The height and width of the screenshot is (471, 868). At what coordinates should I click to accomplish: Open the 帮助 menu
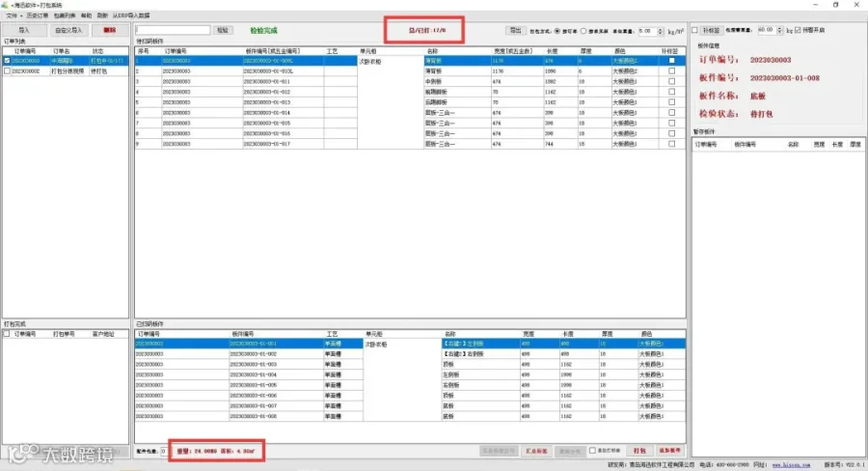[x=87, y=15]
